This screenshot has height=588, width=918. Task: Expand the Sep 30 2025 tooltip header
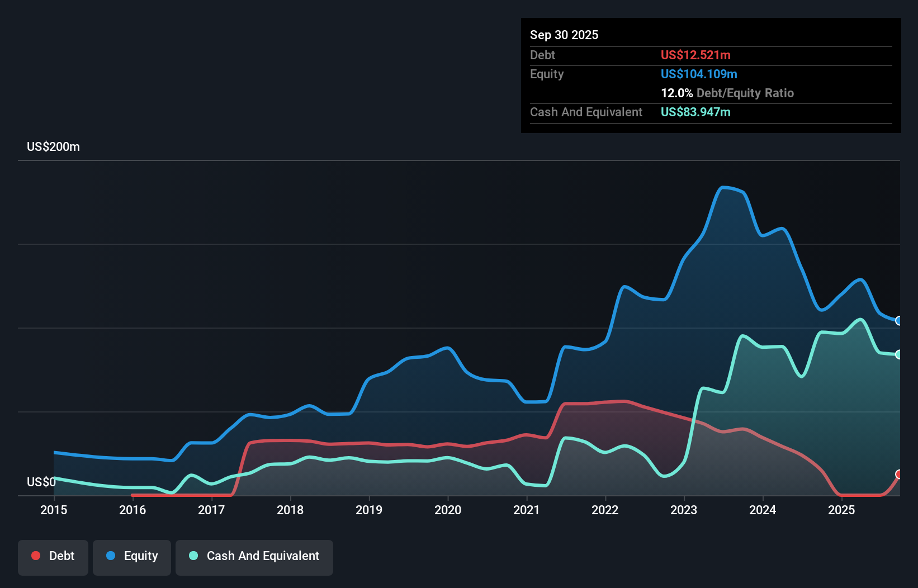click(564, 35)
